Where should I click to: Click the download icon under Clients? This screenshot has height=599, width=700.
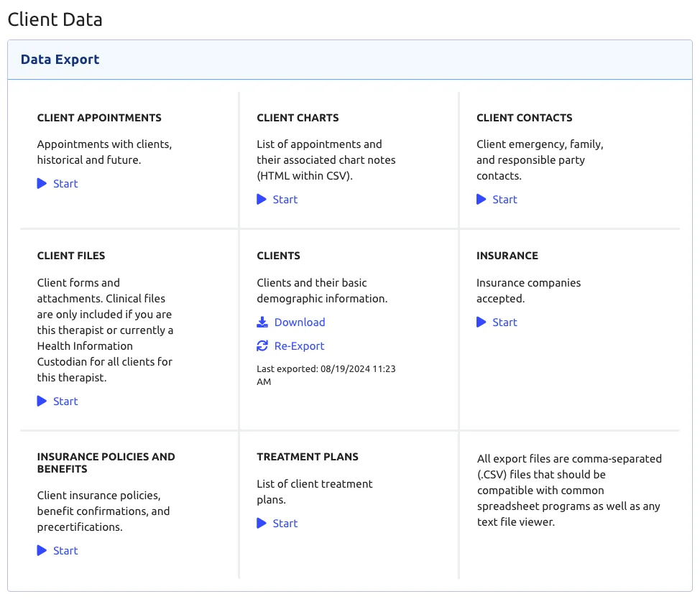coord(262,322)
